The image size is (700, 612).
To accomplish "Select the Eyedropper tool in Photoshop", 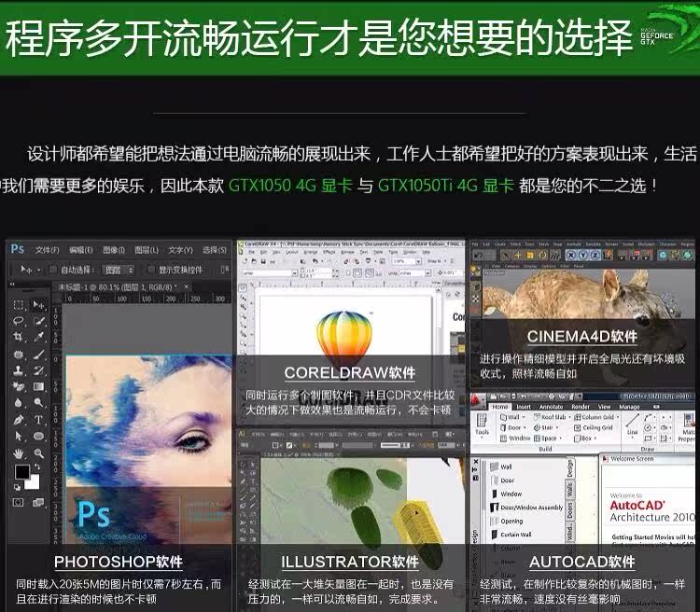I will click(x=39, y=337).
